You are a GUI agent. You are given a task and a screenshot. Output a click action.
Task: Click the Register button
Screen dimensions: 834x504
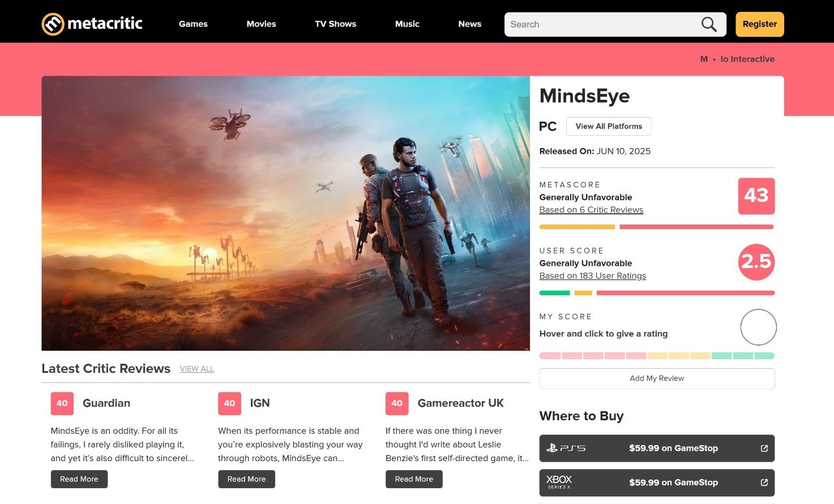pos(760,24)
